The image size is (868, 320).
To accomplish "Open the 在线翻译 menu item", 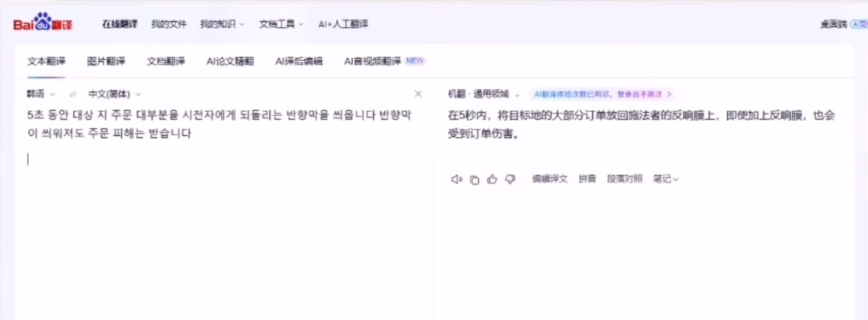I will tap(120, 24).
